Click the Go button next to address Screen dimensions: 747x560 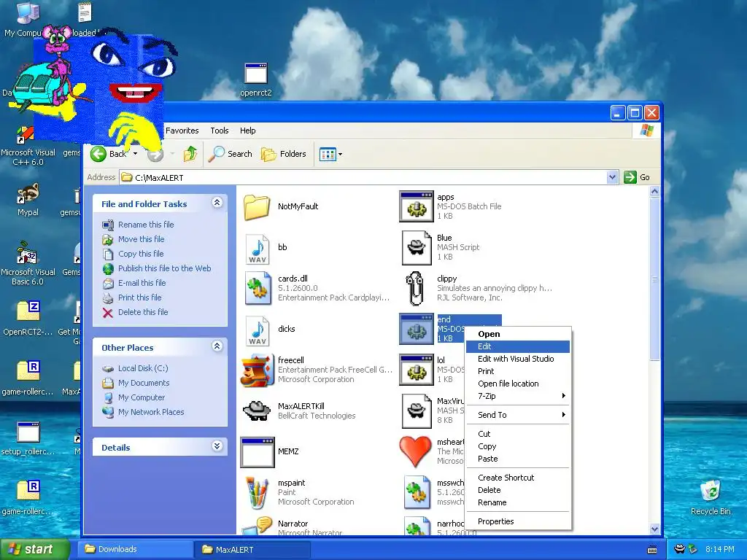(x=637, y=178)
